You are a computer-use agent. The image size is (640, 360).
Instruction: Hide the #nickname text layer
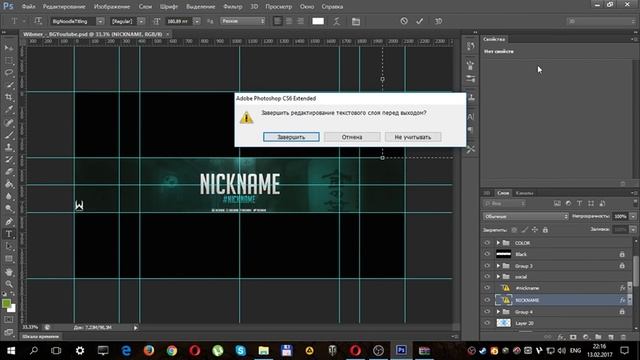[487, 288]
